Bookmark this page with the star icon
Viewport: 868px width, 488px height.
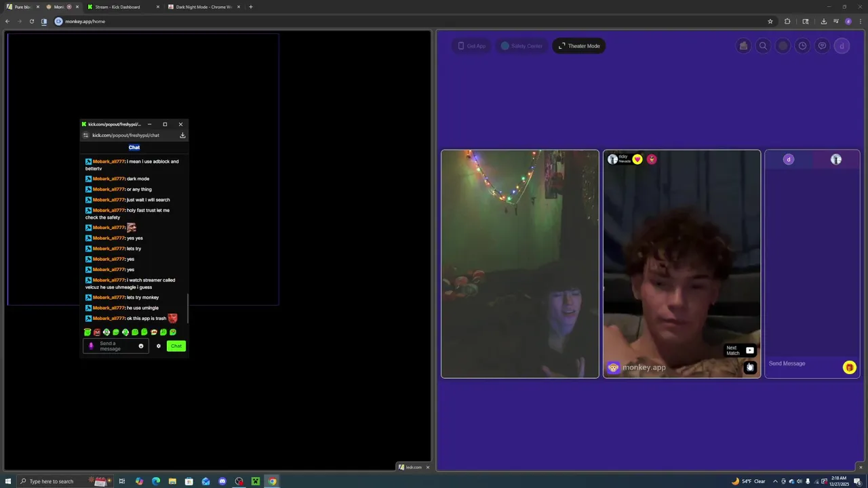click(770, 22)
